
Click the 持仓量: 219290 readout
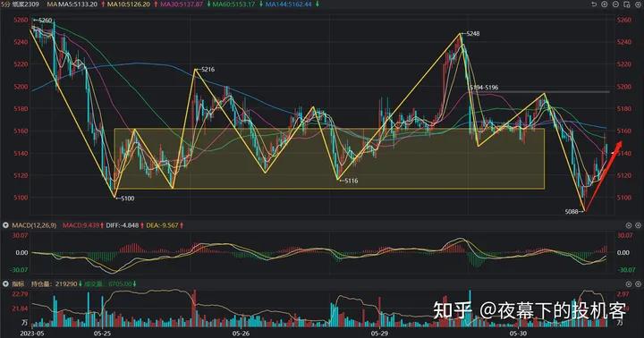click(55, 283)
